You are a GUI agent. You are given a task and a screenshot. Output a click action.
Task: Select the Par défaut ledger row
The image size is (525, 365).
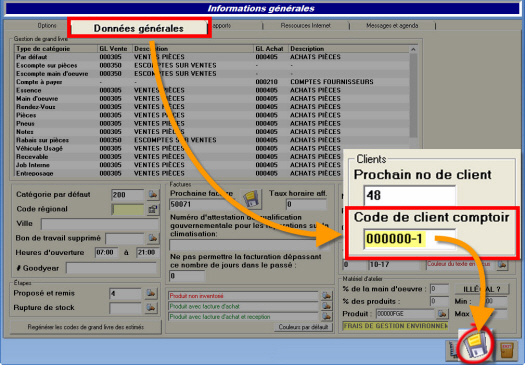click(x=212, y=57)
